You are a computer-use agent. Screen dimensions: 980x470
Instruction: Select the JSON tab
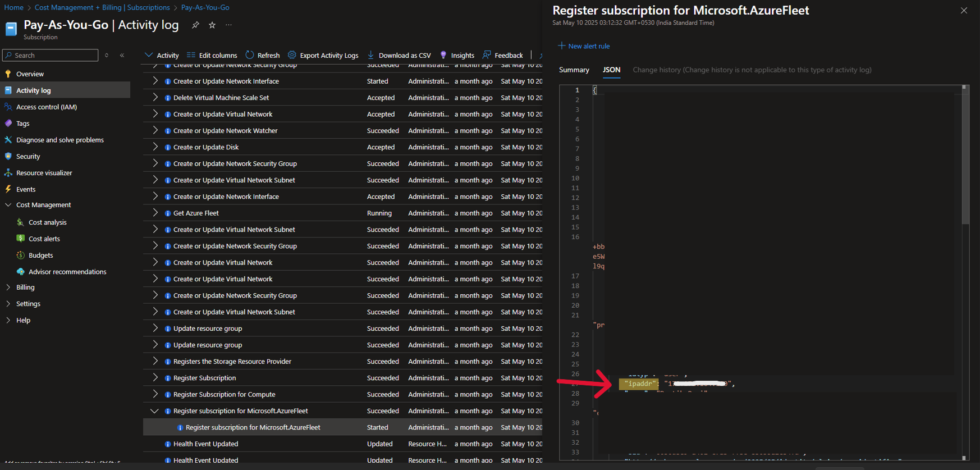point(611,70)
